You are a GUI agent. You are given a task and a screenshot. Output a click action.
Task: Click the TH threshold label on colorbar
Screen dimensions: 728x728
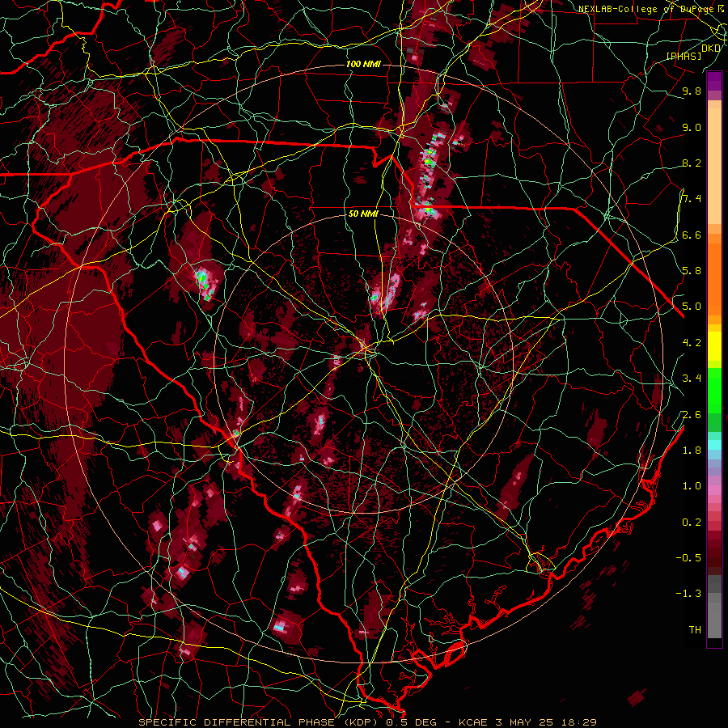tap(695, 630)
